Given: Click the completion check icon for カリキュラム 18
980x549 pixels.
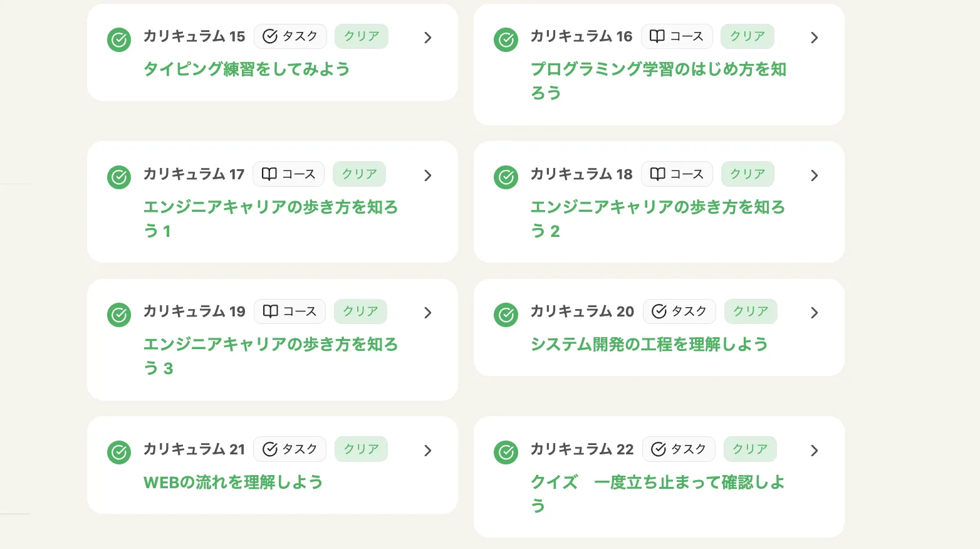Looking at the screenshot, I should pos(506,177).
